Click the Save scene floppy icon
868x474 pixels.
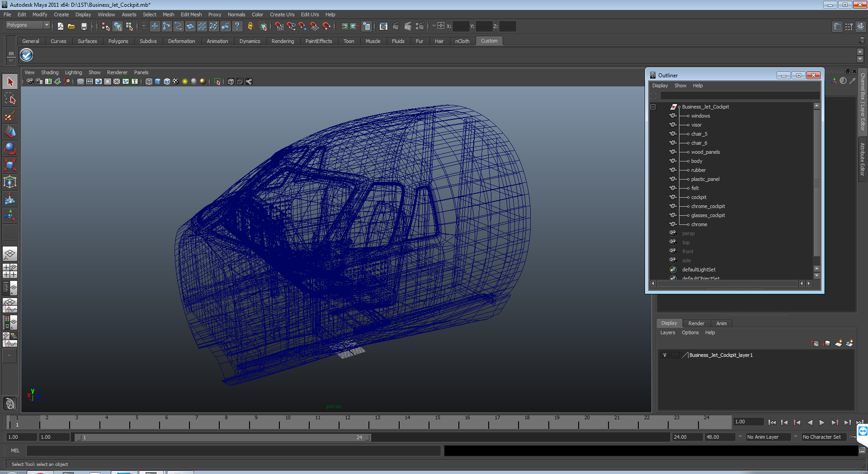[84, 26]
